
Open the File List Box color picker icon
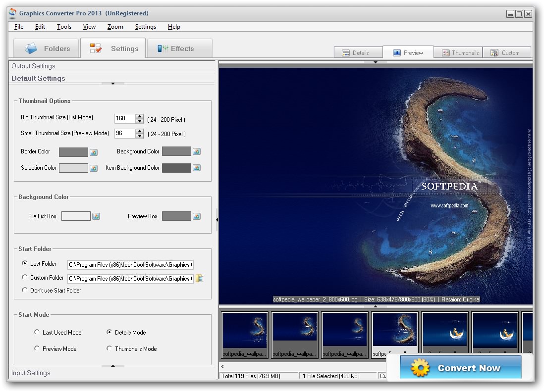[x=96, y=216]
